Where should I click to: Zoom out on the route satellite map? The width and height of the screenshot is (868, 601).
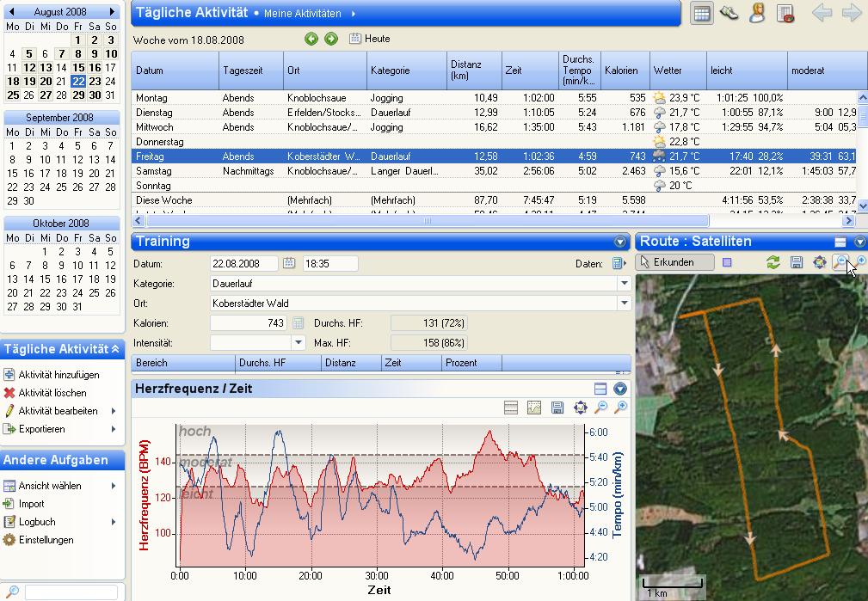(840, 262)
